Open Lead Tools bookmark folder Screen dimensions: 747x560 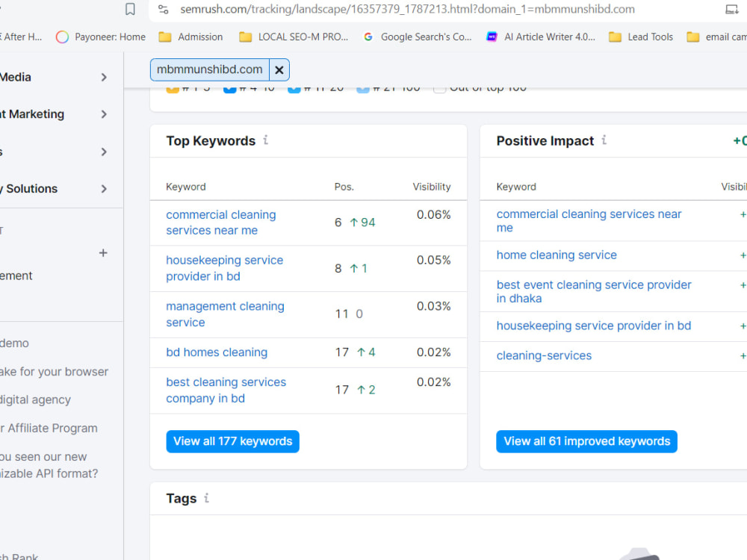pos(641,37)
